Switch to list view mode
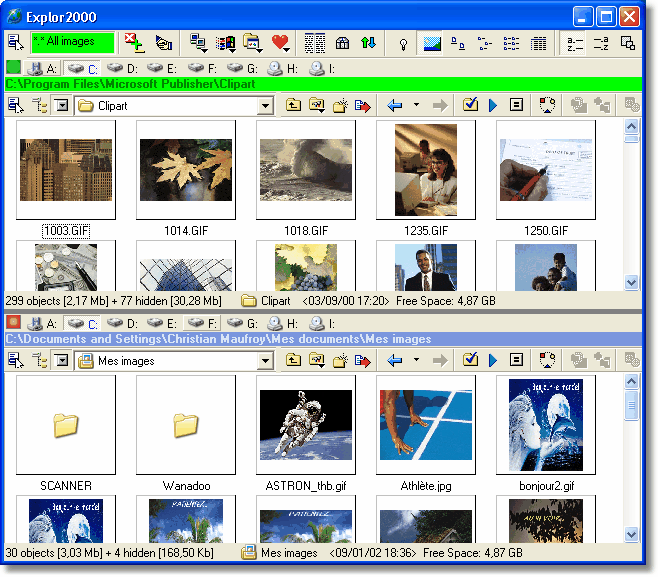This screenshot has height=577, width=658. (511, 43)
